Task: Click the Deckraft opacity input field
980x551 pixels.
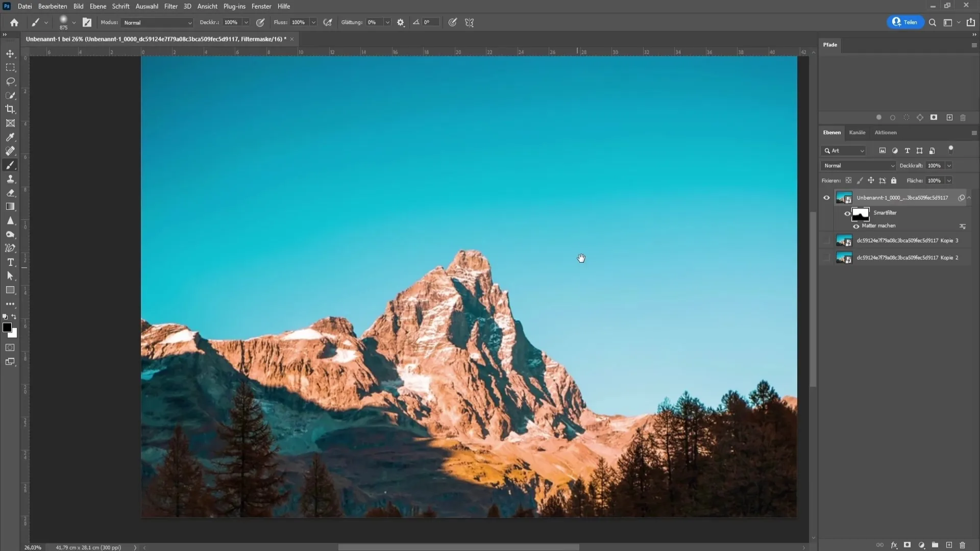Action: (x=936, y=165)
